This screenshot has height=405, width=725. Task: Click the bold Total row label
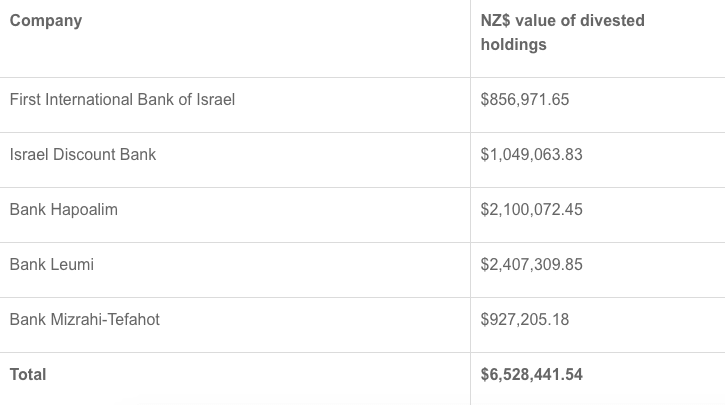[x=28, y=375]
